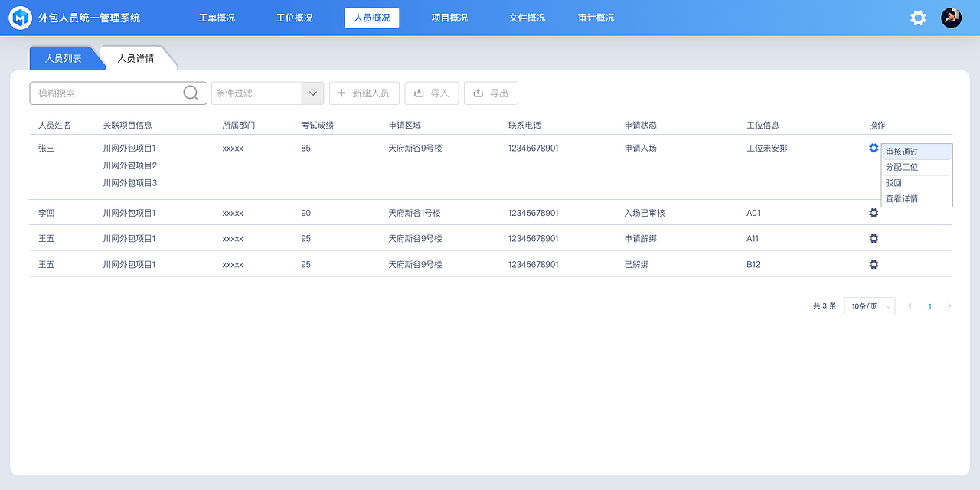Open operations gear for 李四's row
The image size is (980, 490).
(x=874, y=212)
